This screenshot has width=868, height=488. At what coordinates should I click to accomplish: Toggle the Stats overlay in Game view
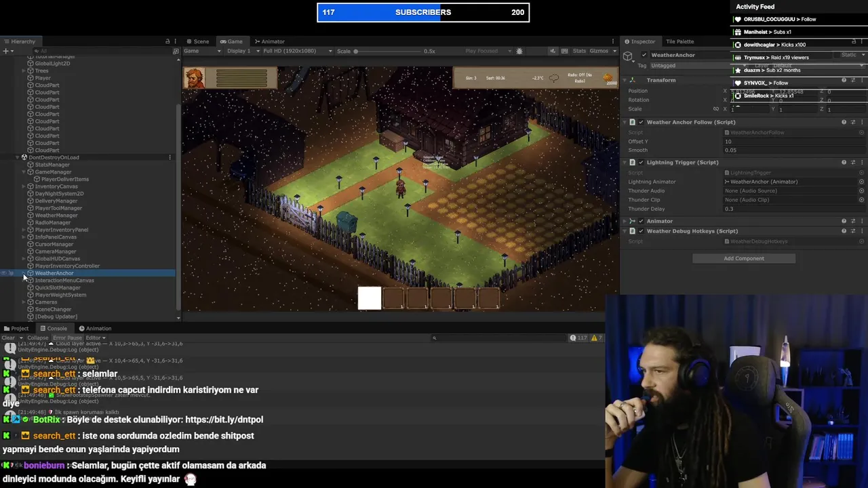point(579,51)
